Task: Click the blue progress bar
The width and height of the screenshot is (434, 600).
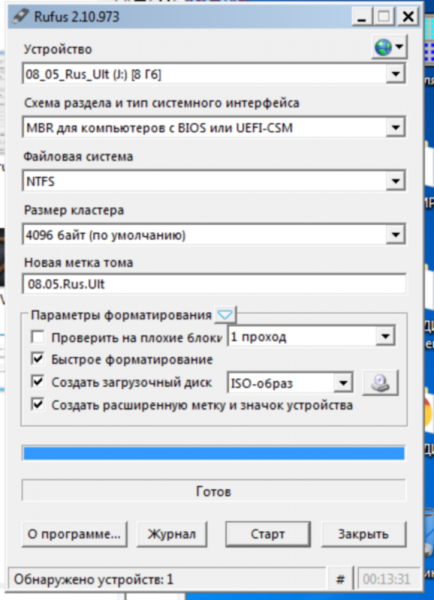Action: 214,453
